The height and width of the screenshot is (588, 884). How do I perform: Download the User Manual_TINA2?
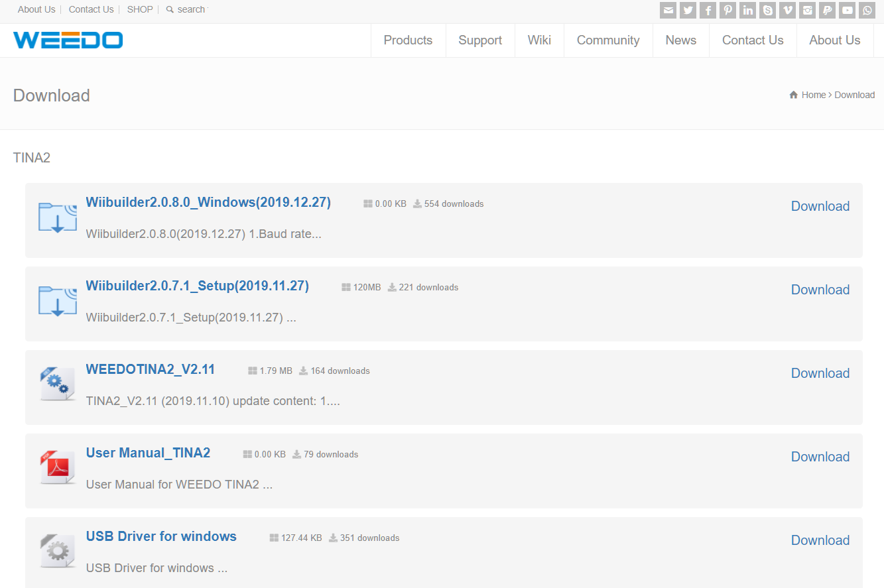point(820,457)
